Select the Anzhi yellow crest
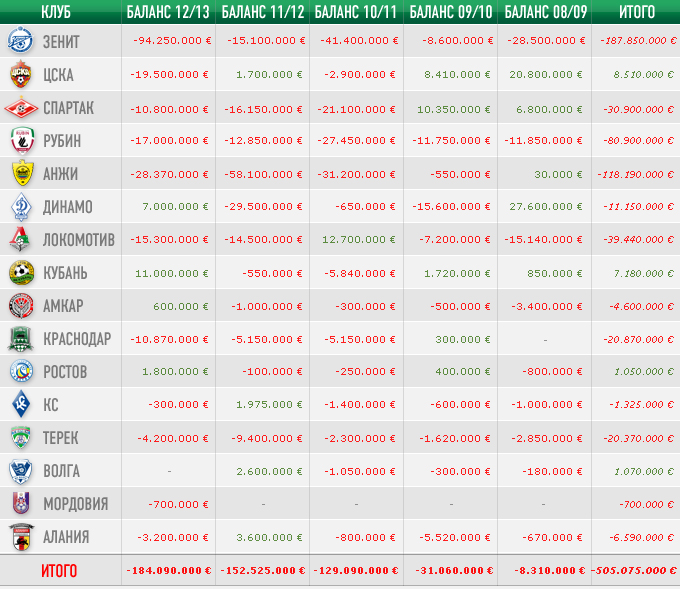 [x=22, y=173]
